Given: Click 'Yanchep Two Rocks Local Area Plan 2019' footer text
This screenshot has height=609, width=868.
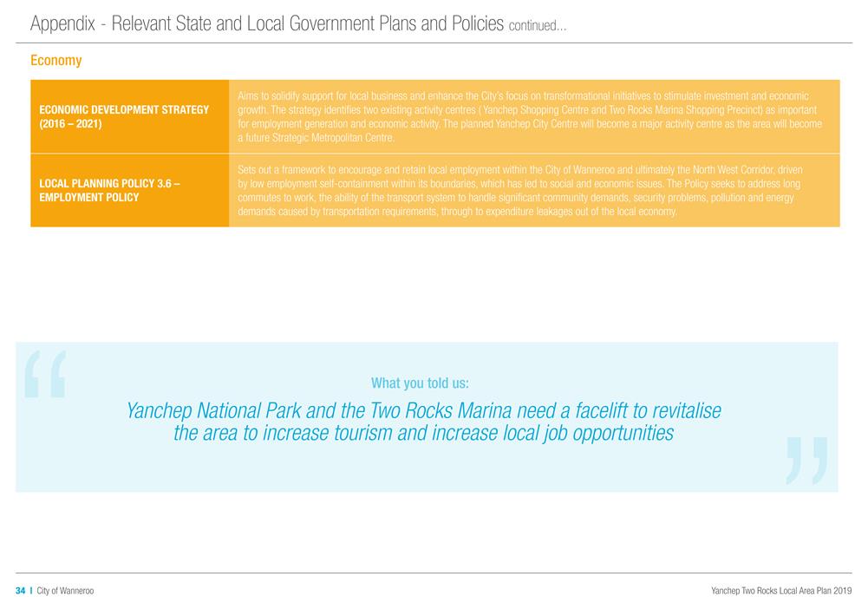Looking at the screenshot, I should pos(781,591).
